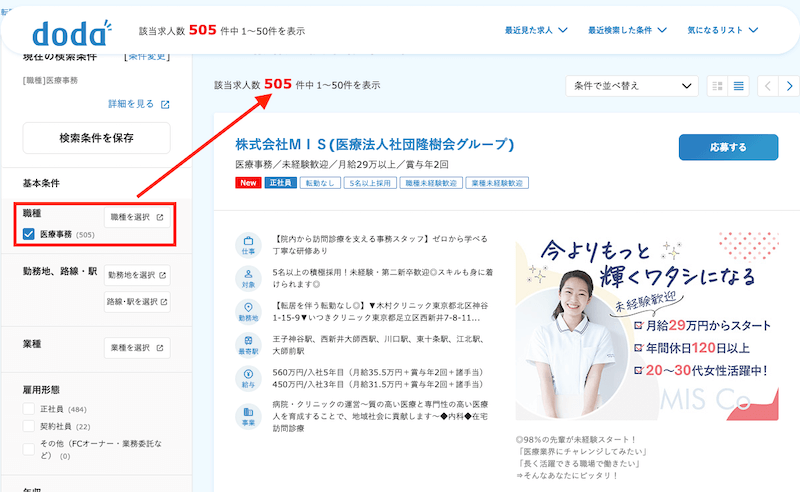Click the 条件変更 link

(x=147, y=56)
